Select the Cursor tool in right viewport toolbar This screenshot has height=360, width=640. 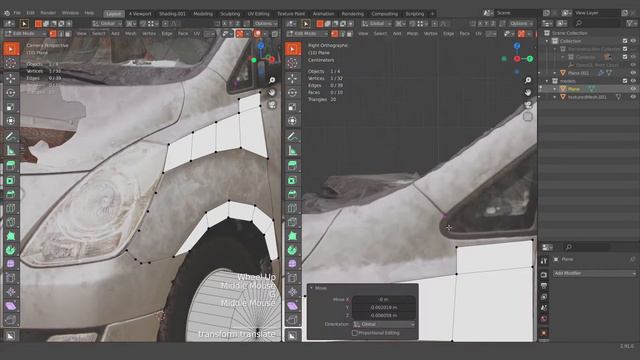click(x=293, y=63)
